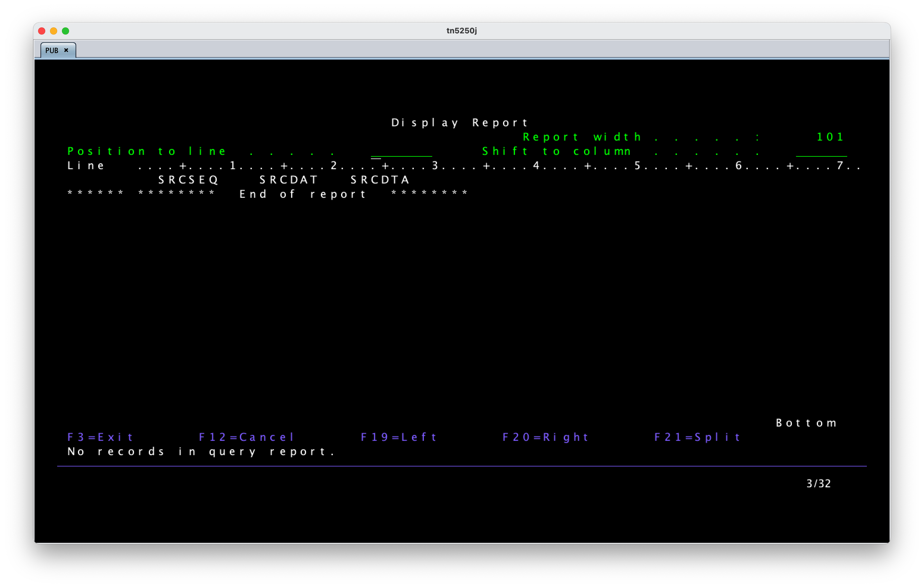Close the PUB tab with its x
924x588 pixels.
[x=66, y=50]
